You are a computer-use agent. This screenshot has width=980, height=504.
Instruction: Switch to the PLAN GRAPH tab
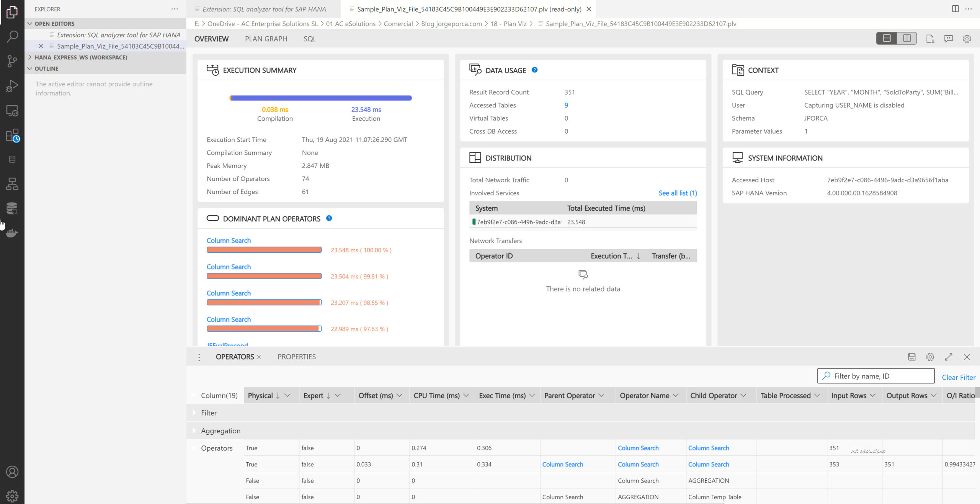[266, 39]
